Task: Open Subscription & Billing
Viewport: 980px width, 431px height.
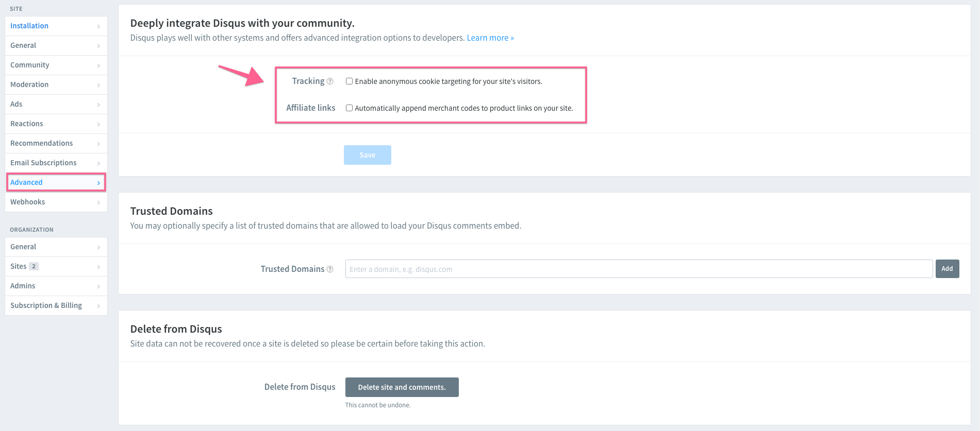Action: click(56, 305)
